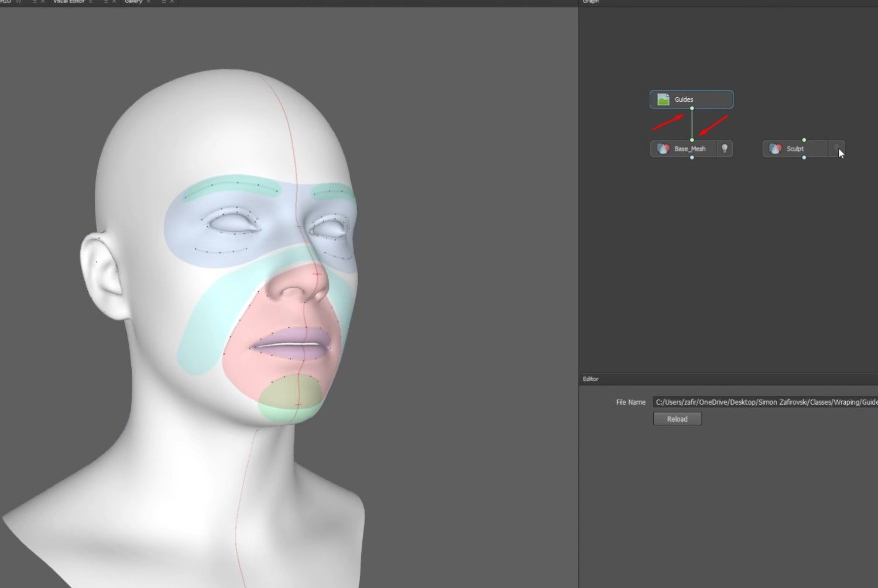Select the "Guides" node label
Viewport: 878px width, 588px height.
[x=684, y=99]
